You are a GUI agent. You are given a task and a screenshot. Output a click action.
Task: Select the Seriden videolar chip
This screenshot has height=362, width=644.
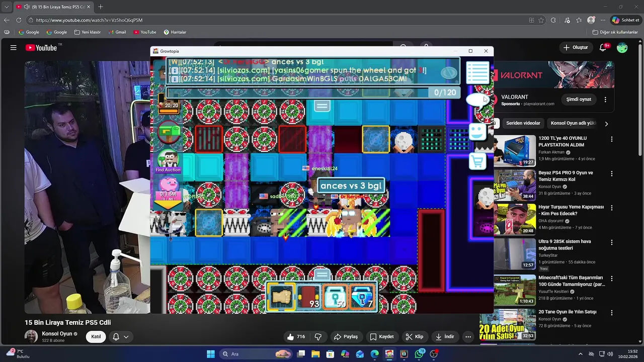[523, 123]
